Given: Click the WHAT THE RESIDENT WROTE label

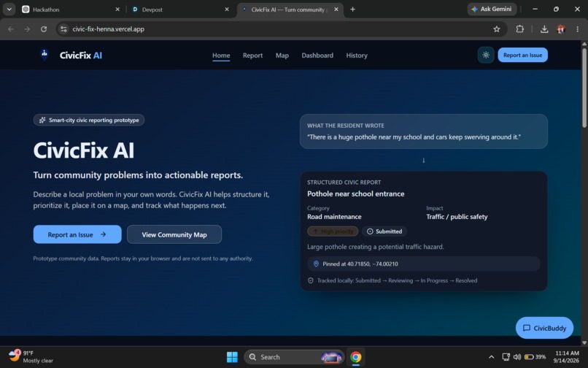Looking at the screenshot, I should [x=345, y=126].
